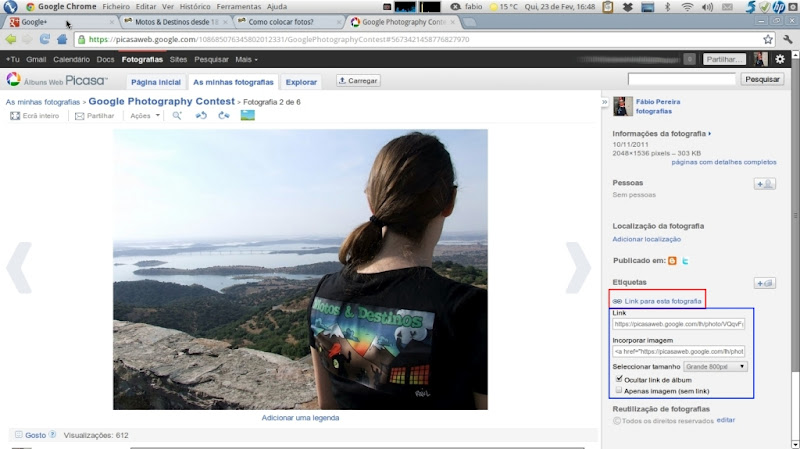Click Fábio Pereira's profile thumbnail
This screenshot has width=800, height=449.
[622, 106]
